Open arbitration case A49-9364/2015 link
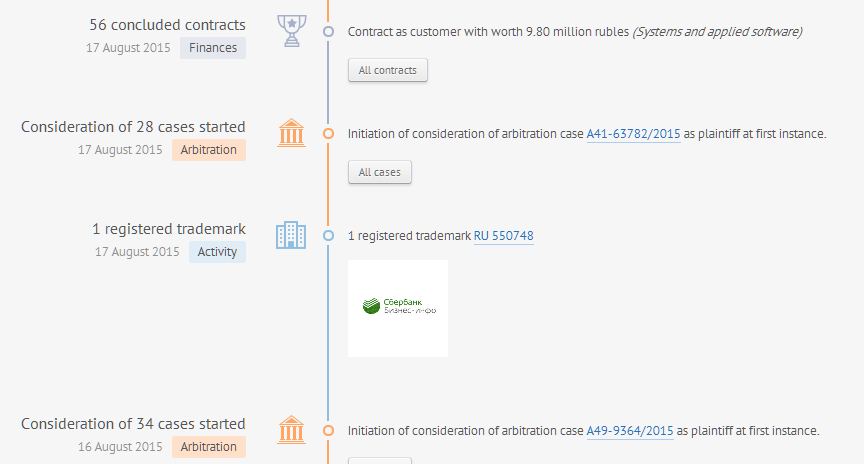Image resolution: width=864 pixels, height=464 pixels. (x=630, y=431)
